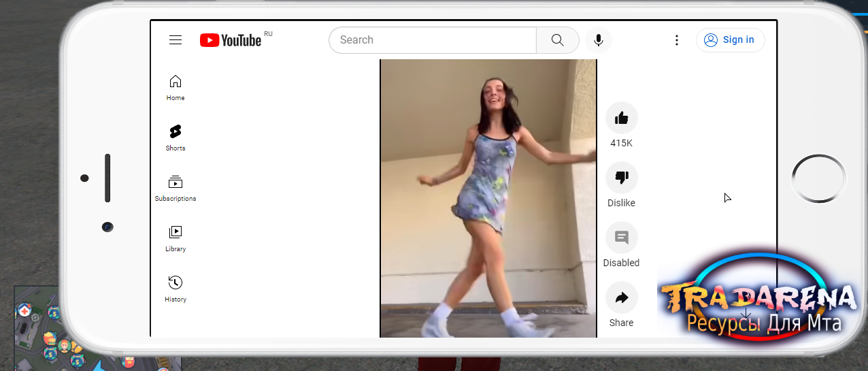Open the hamburger guide menu
Image resolution: width=868 pixels, height=371 pixels.
click(176, 40)
